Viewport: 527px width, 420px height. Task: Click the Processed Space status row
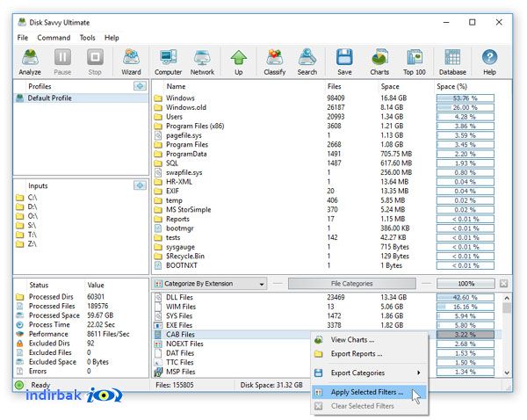81,315
